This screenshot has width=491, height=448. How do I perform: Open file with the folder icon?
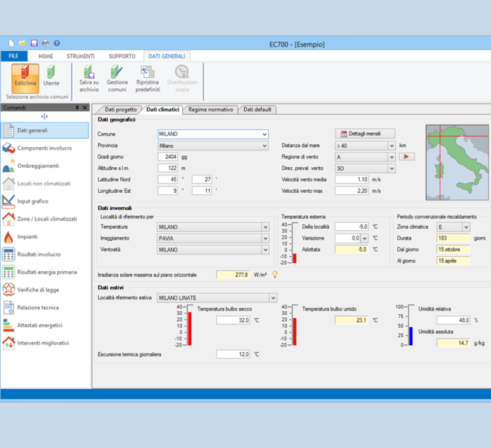(x=23, y=43)
